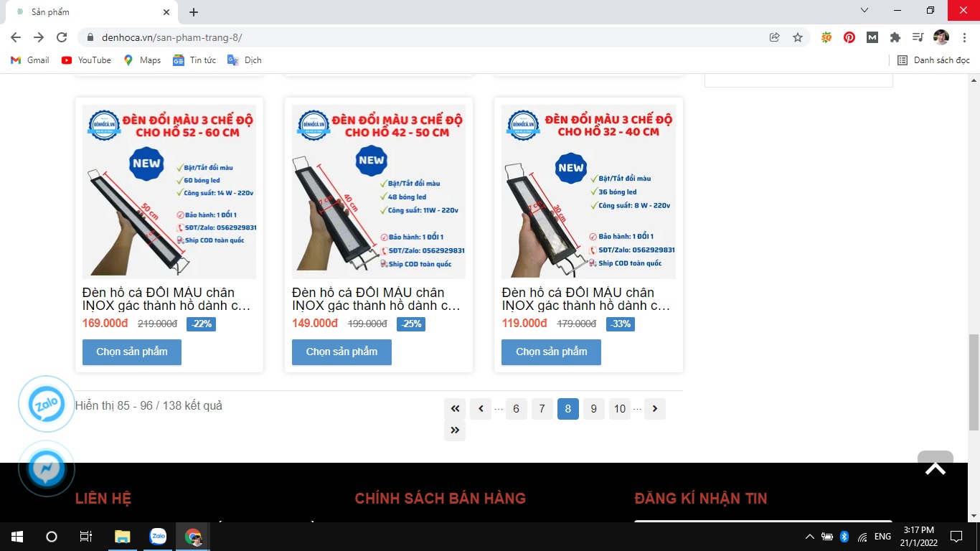Go to page 9 of results

point(593,409)
